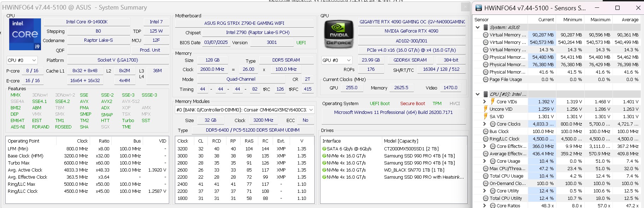644x208 pixels.
Task: Click the sensor icon of Total CPU Utility
Action: coord(486,198)
